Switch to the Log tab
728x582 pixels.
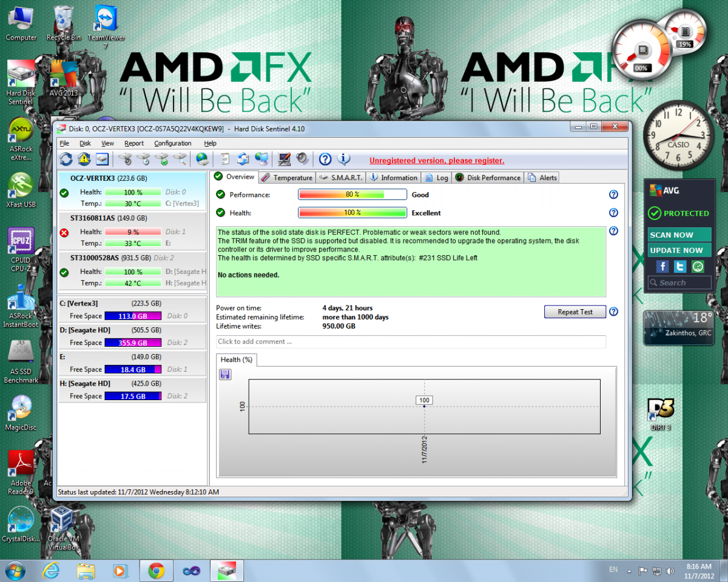[437, 178]
